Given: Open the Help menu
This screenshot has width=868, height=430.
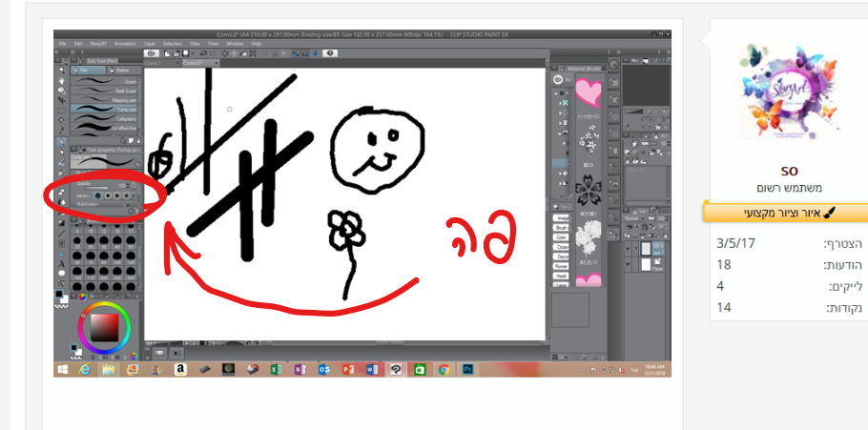Looking at the screenshot, I should click(257, 44).
